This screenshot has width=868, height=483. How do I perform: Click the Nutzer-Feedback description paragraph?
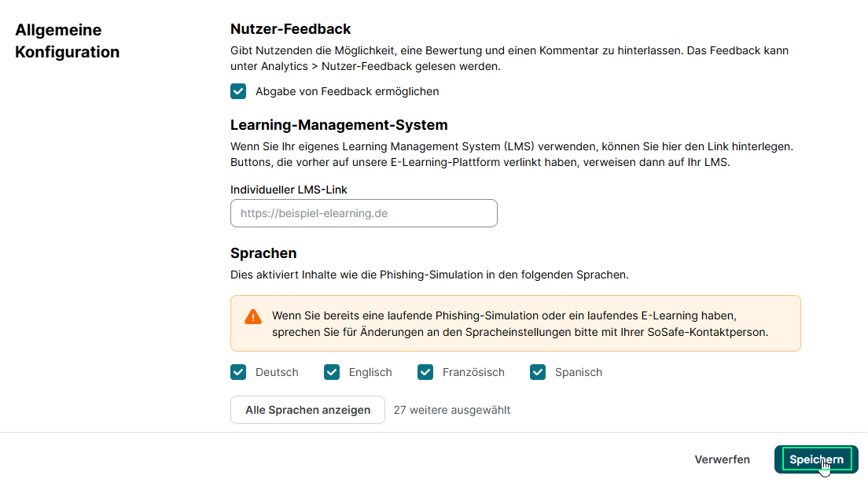click(x=509, y=58)
